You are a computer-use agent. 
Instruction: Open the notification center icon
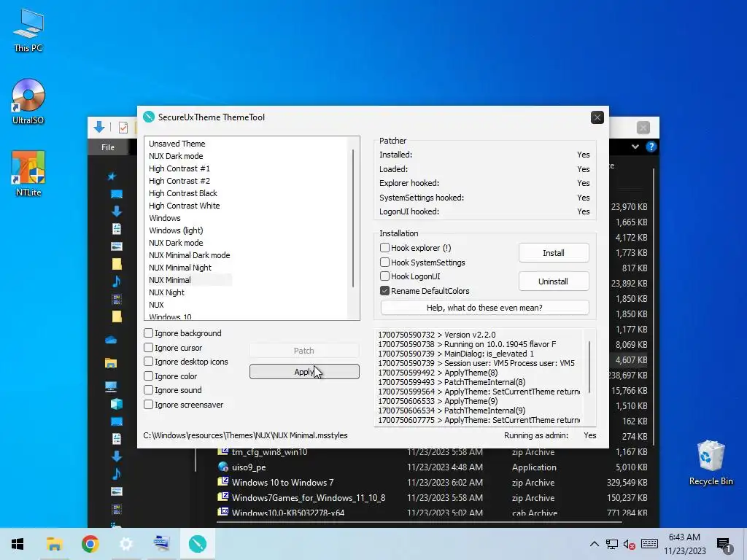[x=724, y=544]
